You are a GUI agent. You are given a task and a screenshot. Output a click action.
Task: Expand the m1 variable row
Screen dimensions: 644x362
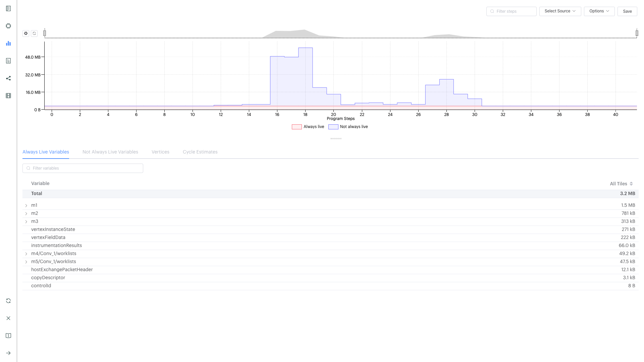tap(26, 205)
